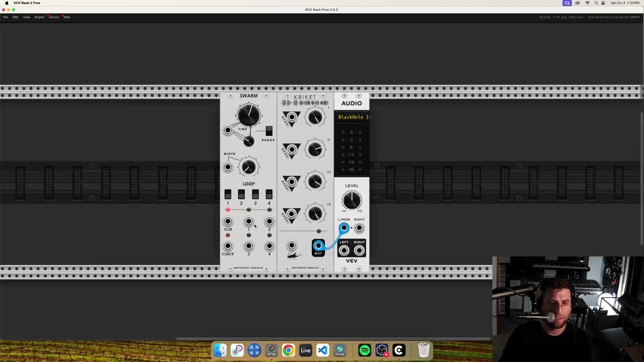Click Kriket knob III
Screen dimensions: 644x362
[315, 182]
